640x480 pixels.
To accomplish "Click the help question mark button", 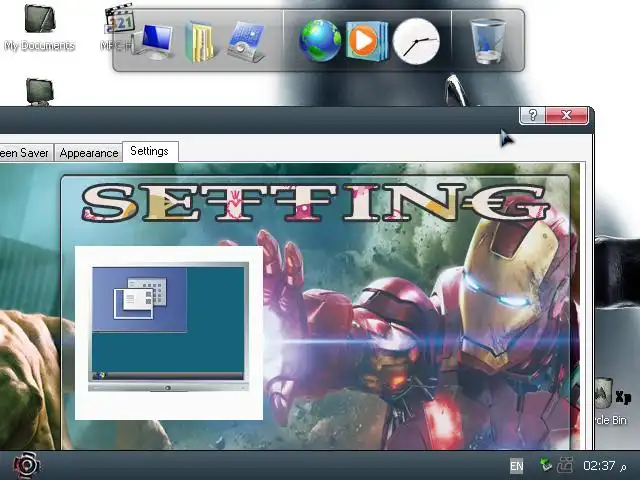I will (532, 115).
